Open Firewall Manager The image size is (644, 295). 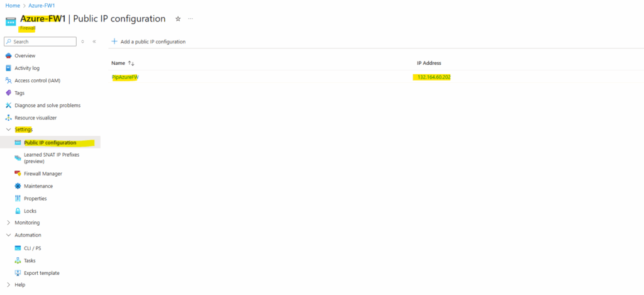[43, 174]
